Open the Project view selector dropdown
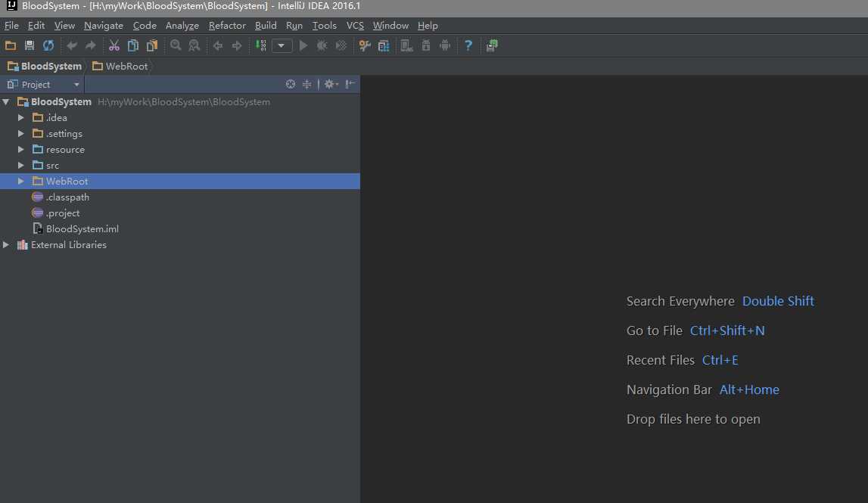The width and height of the screenshot is (868, 503). click(43, 84)
